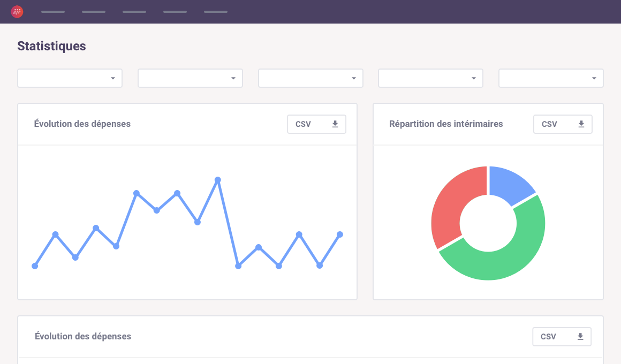The width and height of the screenshot is (621, 364).
Task: Select the peak data point on the line chart
Action: tap(218, 180)
